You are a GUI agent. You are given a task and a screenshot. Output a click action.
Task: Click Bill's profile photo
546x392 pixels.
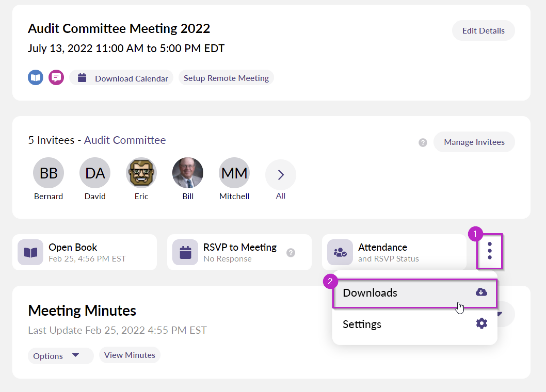pos(188,173)
